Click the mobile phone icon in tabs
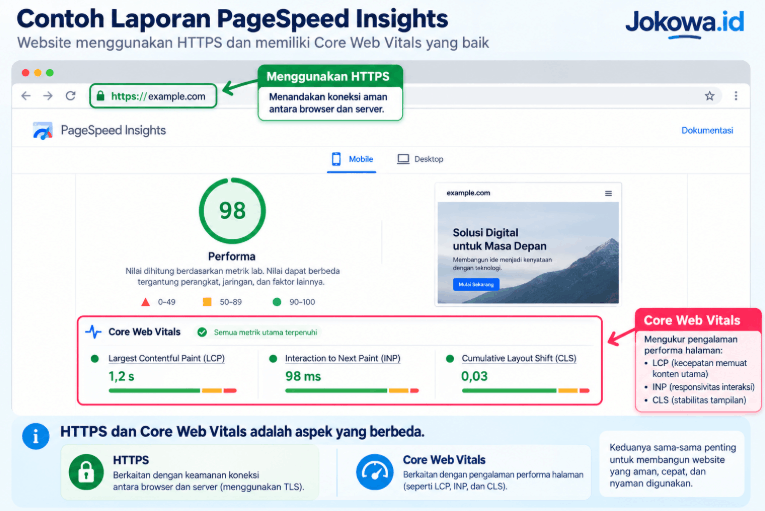This screenshot has height=511, width=765. [x=336, y=159]
